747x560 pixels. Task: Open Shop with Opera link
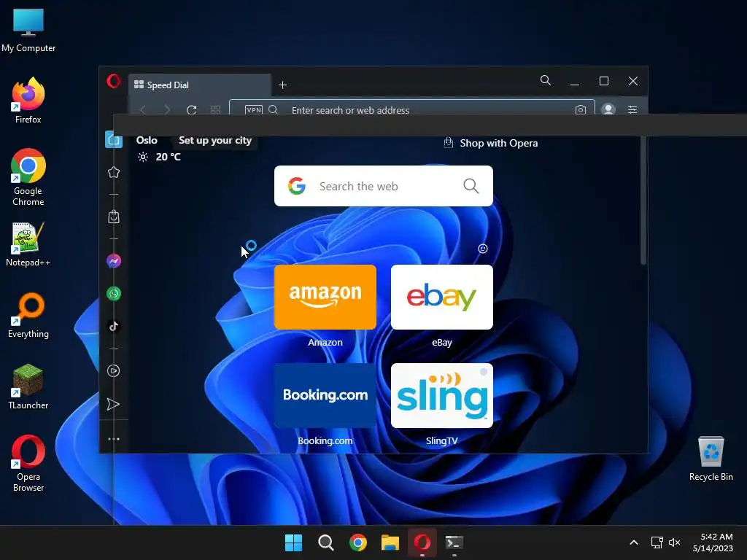pyautogui.click(x=491, y=143)
